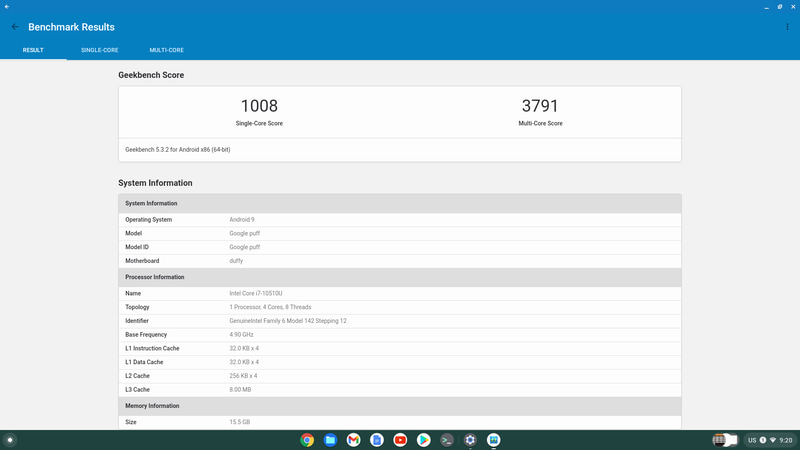Select the Geekbench app icon on shelf
Screen dimensions: 800x450
(x=493, y=440)
